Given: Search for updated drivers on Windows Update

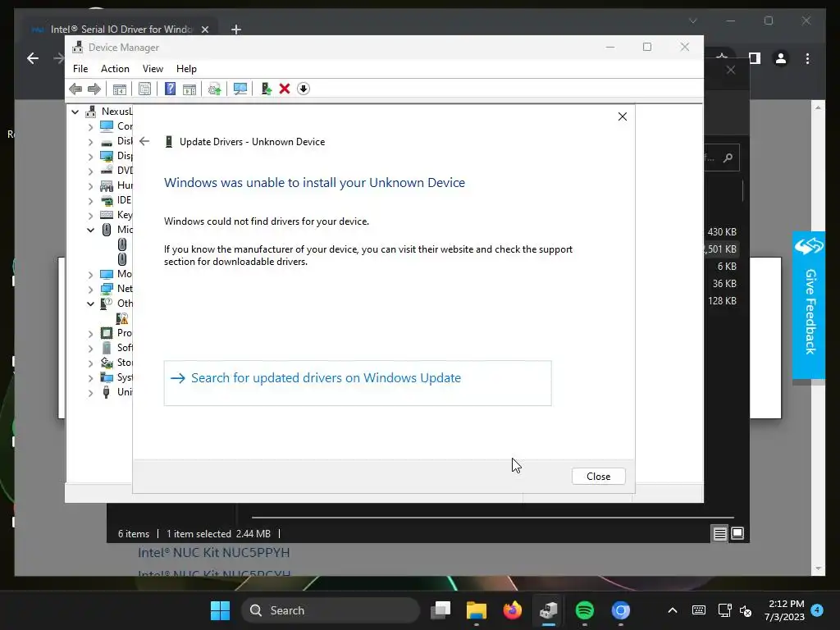Looking at the screenshot, I should (x=358, y=383).
